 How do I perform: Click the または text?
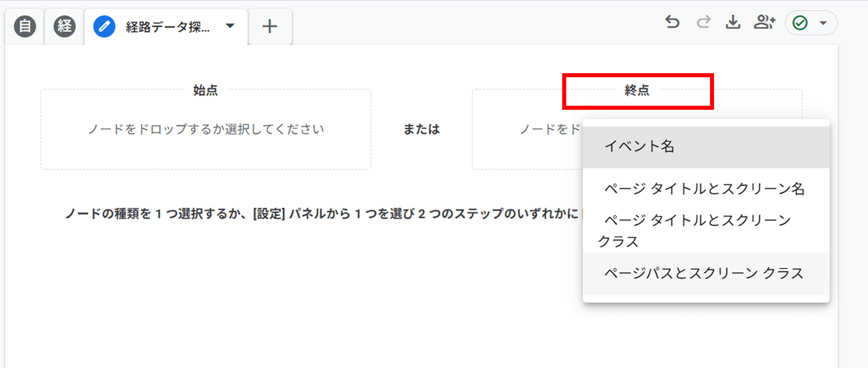tap(421, 129)
